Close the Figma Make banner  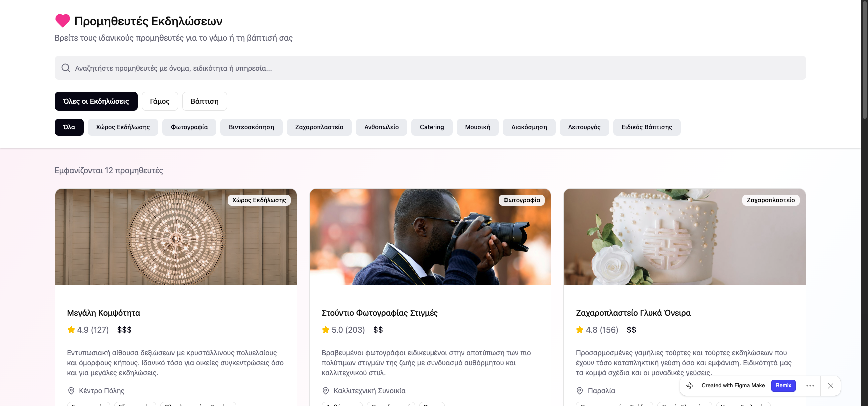click(831, 386)
